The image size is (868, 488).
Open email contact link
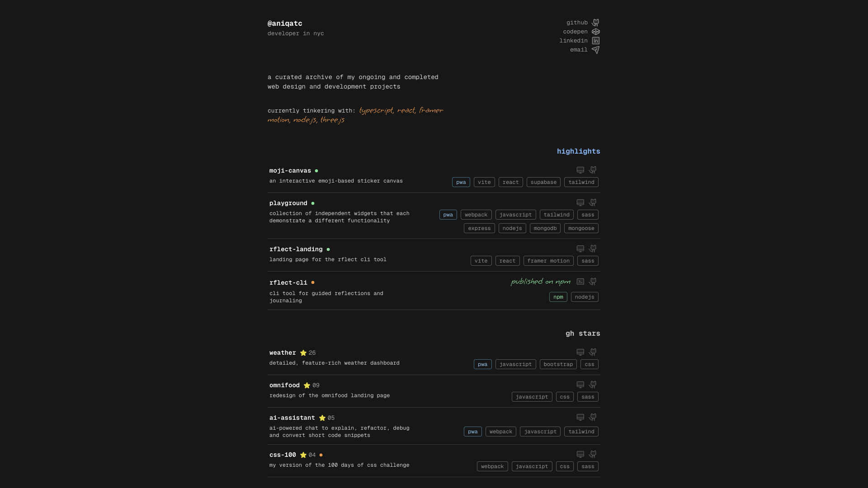click(x=584, y=49)
